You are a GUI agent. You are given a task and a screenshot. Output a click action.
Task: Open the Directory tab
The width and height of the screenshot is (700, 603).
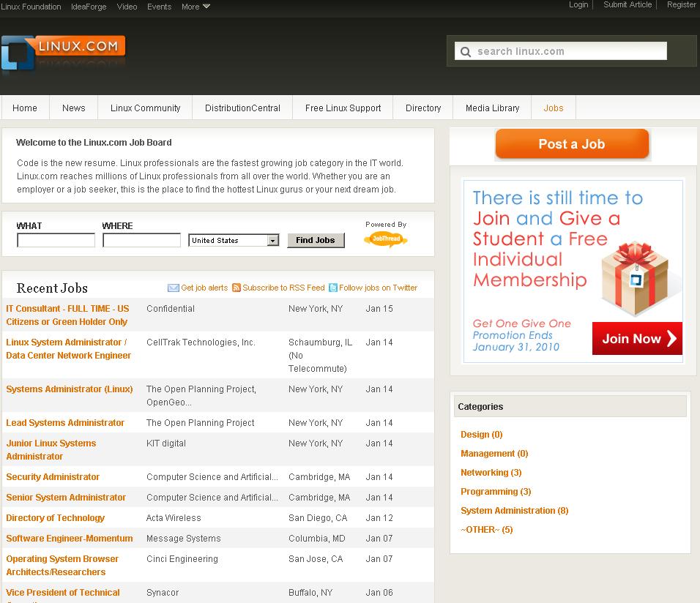pos(423,108)
